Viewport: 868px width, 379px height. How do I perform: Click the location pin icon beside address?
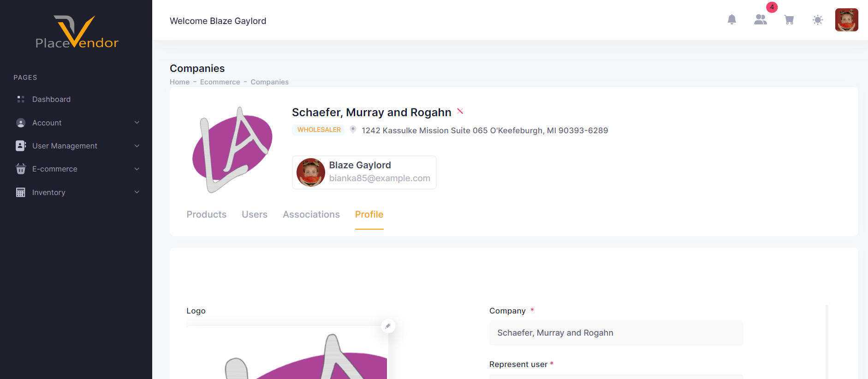tap(353, 130)
